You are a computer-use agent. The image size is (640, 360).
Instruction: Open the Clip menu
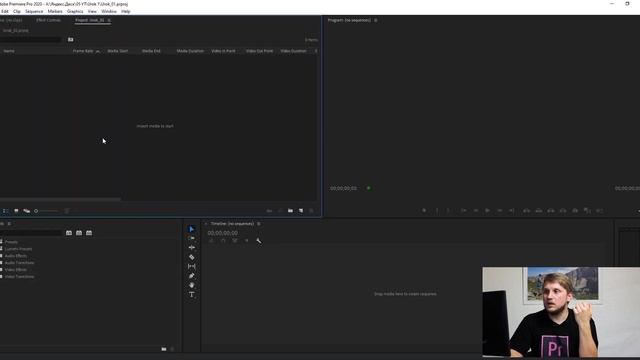click(x=17, y=11)
